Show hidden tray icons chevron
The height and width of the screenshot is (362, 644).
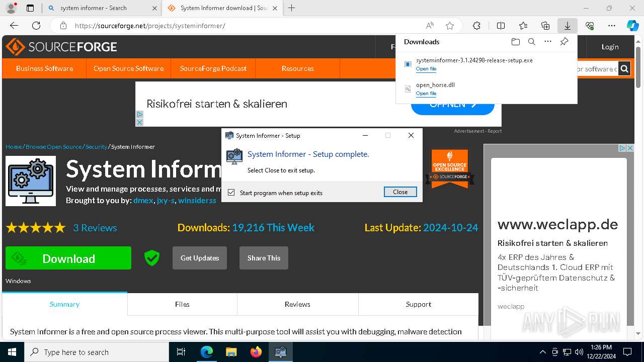click(542, 352)
